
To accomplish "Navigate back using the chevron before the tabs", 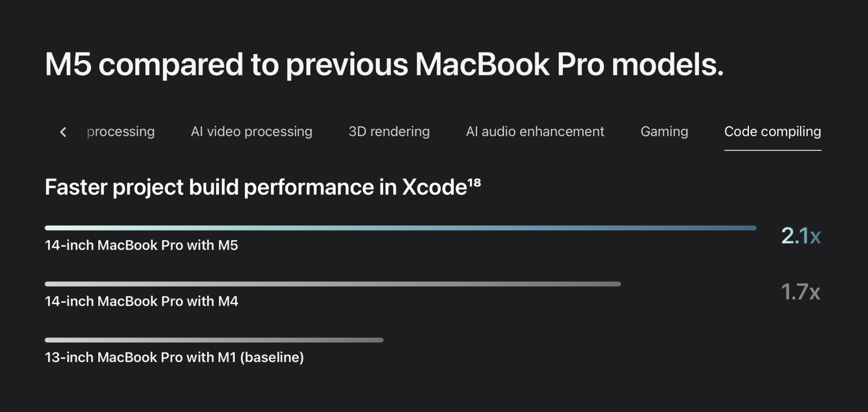I will coord(63,132).
